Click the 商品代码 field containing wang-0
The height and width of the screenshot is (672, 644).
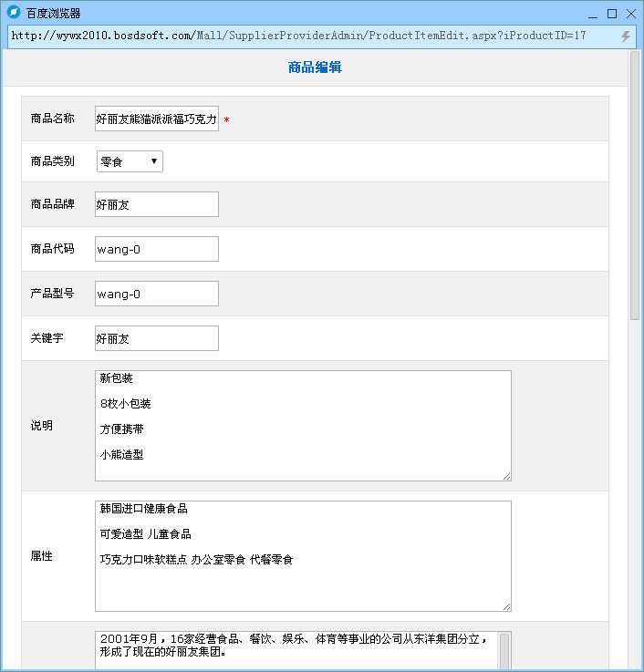(157, 249)
